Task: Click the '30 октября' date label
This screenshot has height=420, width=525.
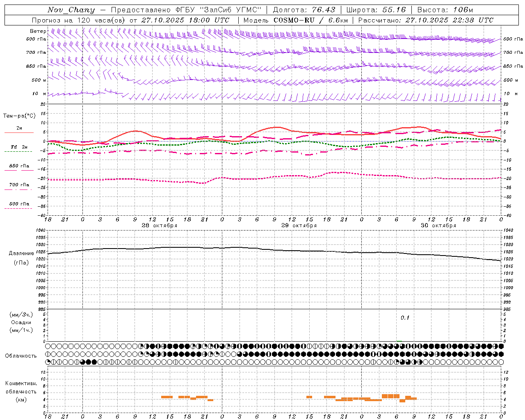Action: click(438, 226)
